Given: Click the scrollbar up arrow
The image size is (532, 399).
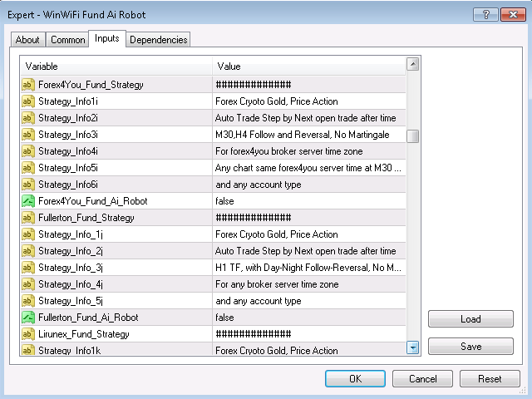Looking at the screenshot, I should pos(412,64).
